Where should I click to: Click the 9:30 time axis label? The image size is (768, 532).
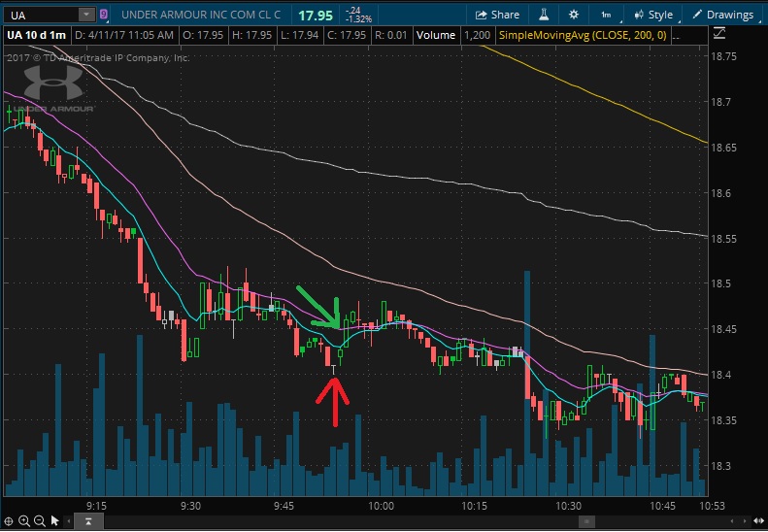(190, 506)
